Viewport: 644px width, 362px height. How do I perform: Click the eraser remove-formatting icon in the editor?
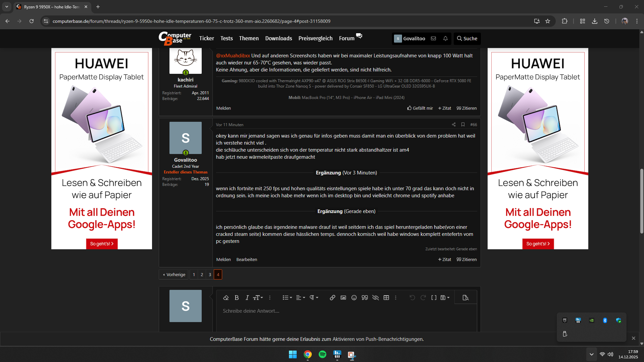226,298
